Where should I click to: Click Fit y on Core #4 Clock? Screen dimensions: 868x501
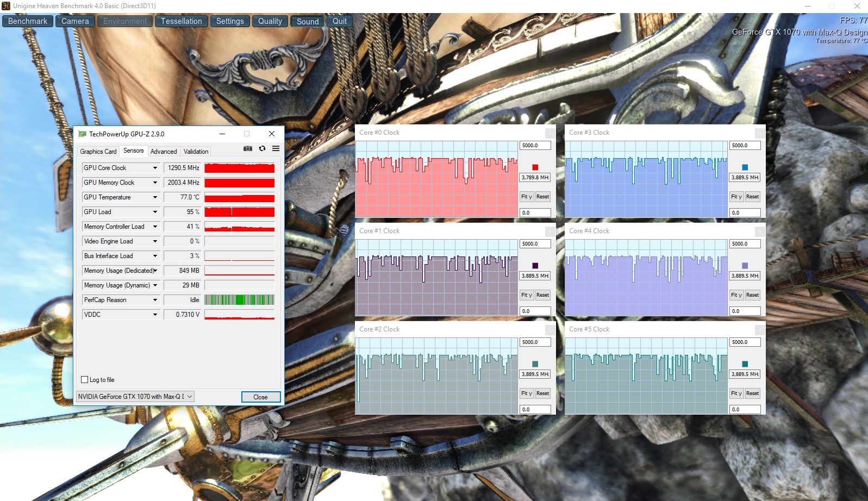click(736, 295)
